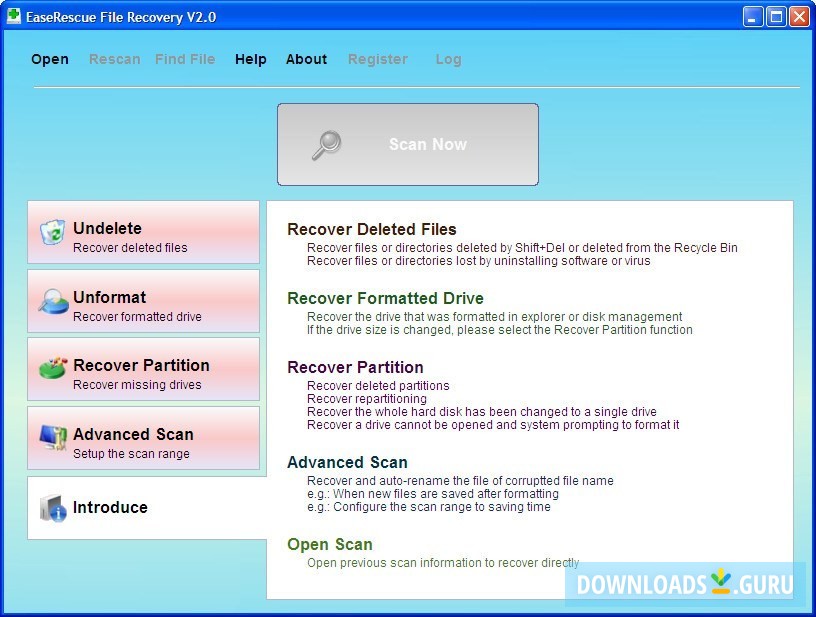The height and width of the screenshot is (617, 816).
Task: Click 'Recover deleted files' subtitle
Action: click(130, 248)
